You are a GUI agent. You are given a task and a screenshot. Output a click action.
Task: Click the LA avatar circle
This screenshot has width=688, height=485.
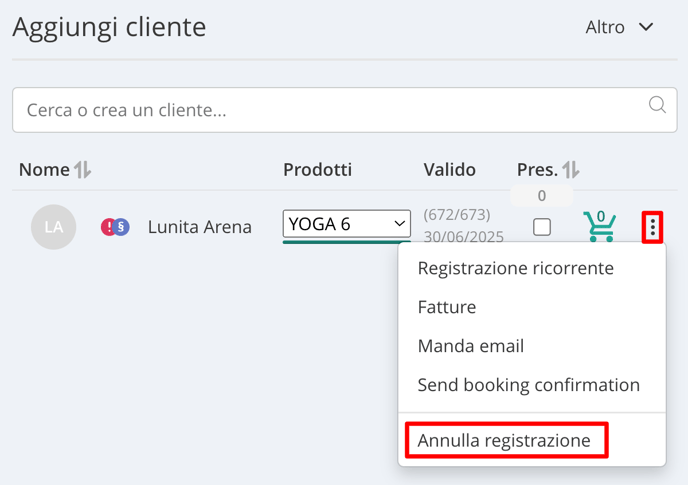point(54,227)
